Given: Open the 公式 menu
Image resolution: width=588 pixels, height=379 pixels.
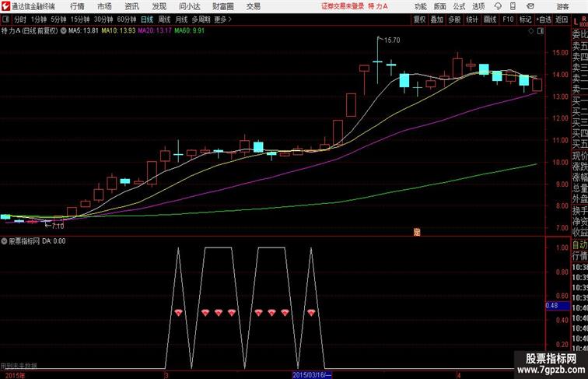Looking at the screenshot, I should [459, 6].
